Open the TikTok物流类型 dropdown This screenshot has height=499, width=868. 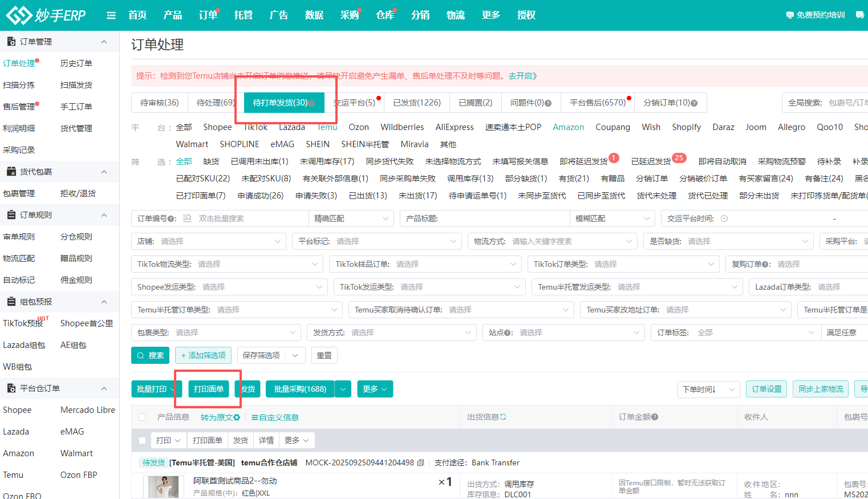click(227, 264)
